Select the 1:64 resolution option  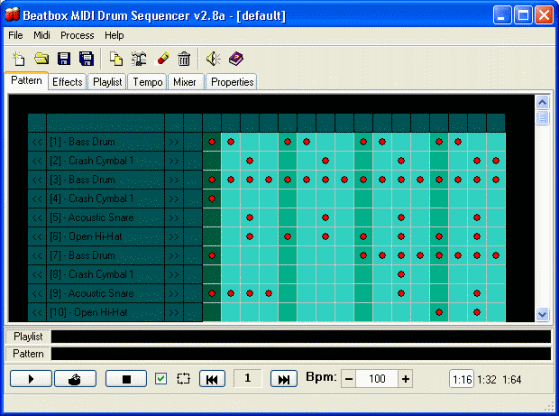point(512,379)
